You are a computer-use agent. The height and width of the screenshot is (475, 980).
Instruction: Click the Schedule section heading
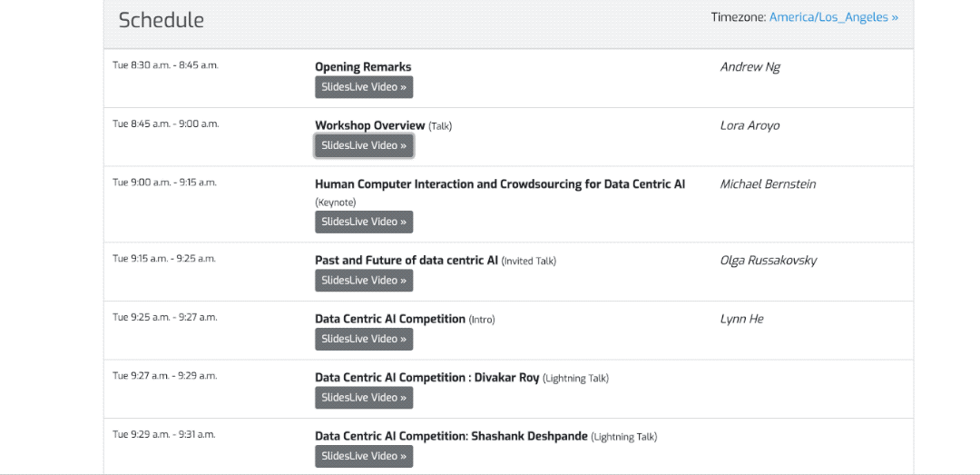coord(162,20)
